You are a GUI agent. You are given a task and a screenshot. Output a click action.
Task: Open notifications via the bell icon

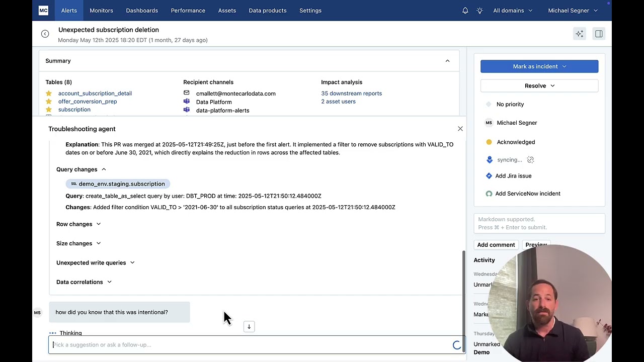pyautogui.click(x=465, y=10)
